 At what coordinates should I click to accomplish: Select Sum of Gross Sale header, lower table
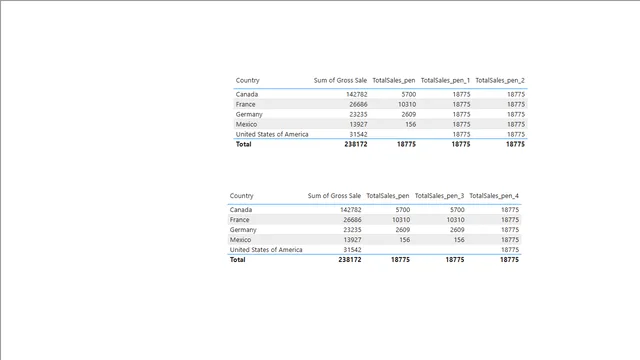334,196
